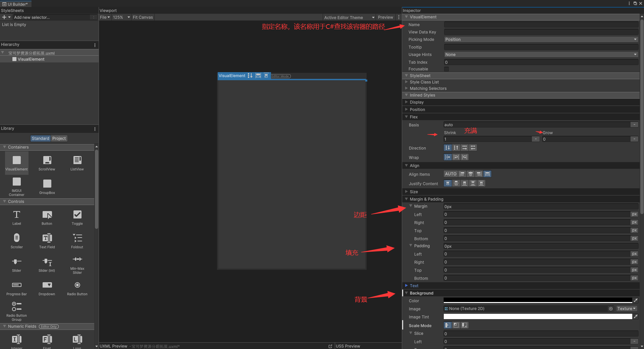Switch Library to the Standard tab
Screen dimensions: 644x349
tap(41, 139)
